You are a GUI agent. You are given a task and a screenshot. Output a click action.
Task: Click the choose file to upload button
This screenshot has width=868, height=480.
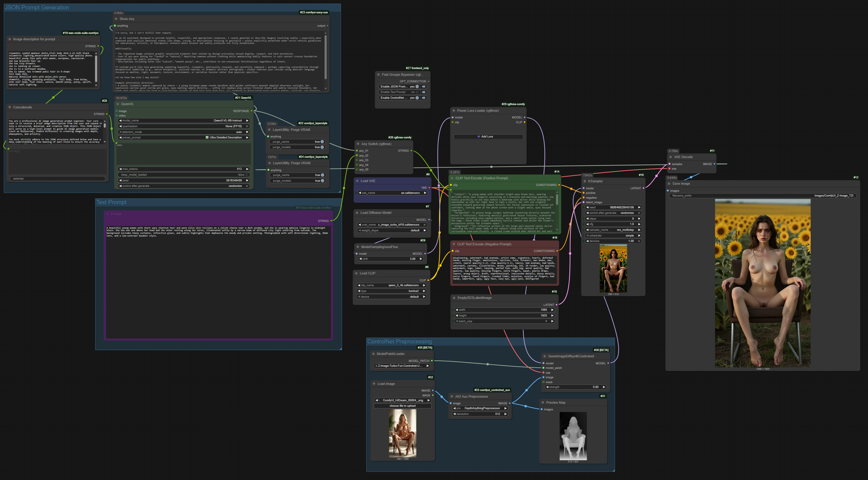(402, 406)
